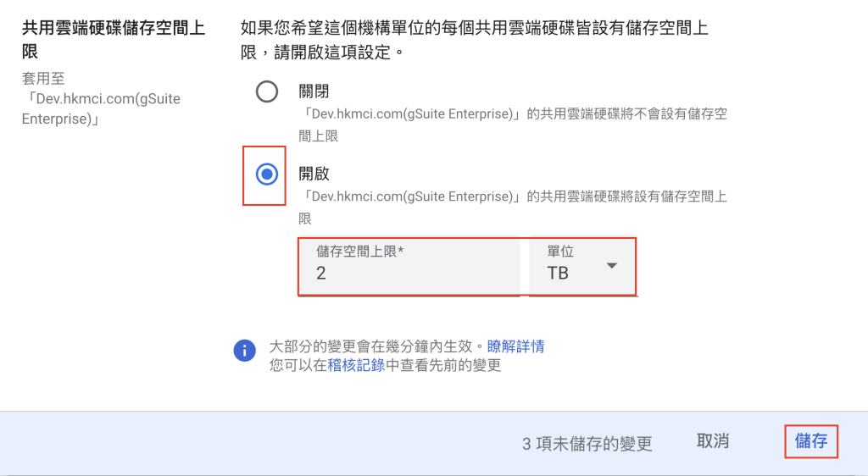Click the blue info circle icon
The height and width of the screenshot is (476, 868).
(245, 351)
